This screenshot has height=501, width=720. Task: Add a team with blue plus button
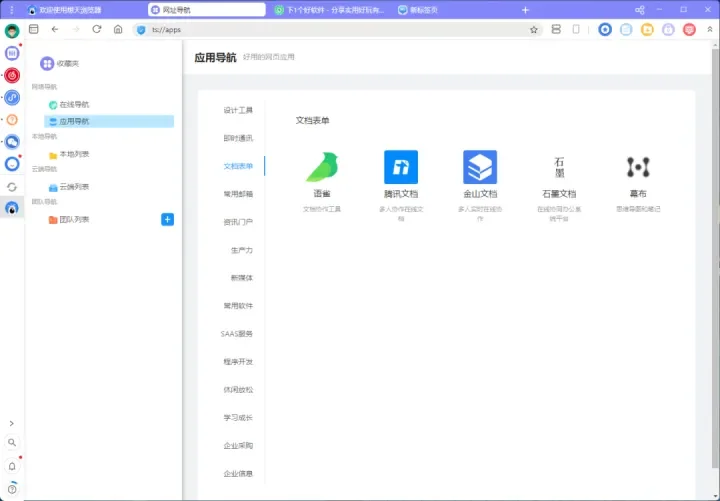(x=168, y=220)
